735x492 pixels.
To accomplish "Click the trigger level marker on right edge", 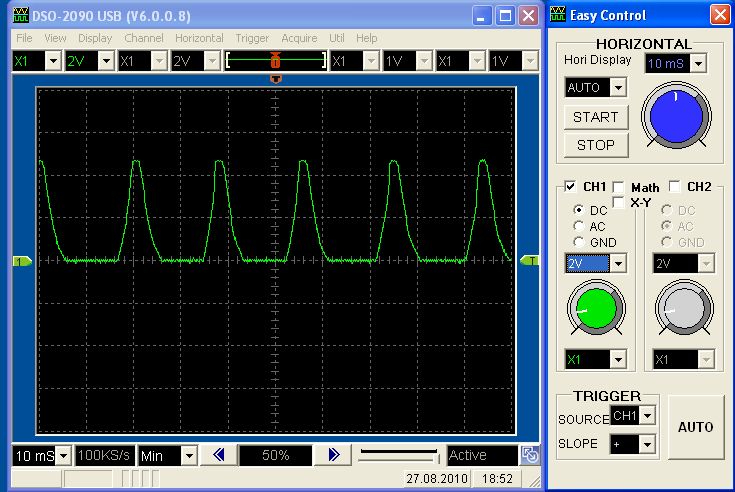I will click(530, 260).
